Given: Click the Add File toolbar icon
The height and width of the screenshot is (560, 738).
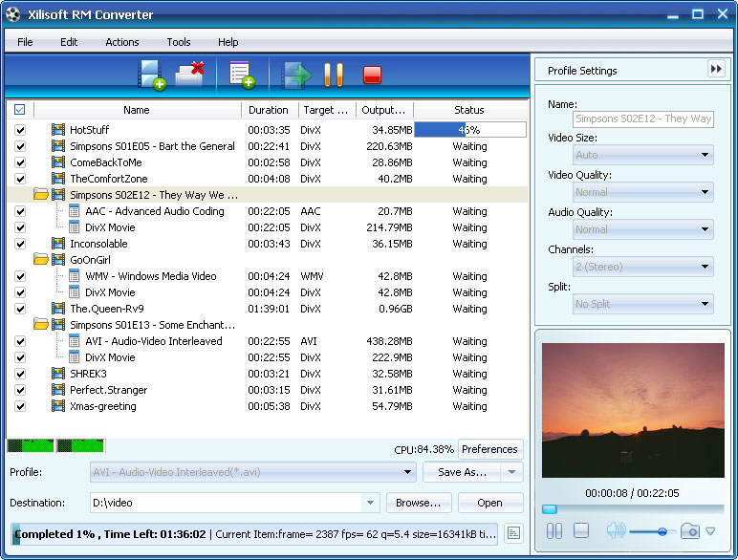Looking at the screenshot, I should [x=152, y=75].
